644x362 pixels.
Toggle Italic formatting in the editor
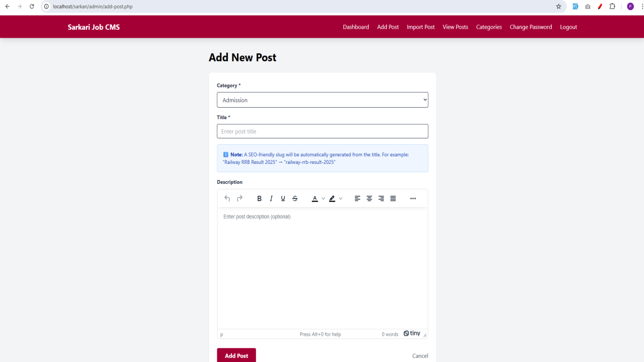pyautogui.click(x=271, y=199)
